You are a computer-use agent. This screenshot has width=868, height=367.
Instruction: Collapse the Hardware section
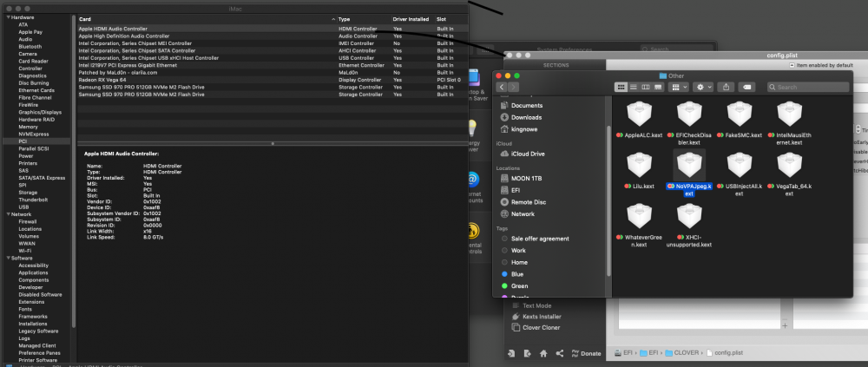click(7, 17)
